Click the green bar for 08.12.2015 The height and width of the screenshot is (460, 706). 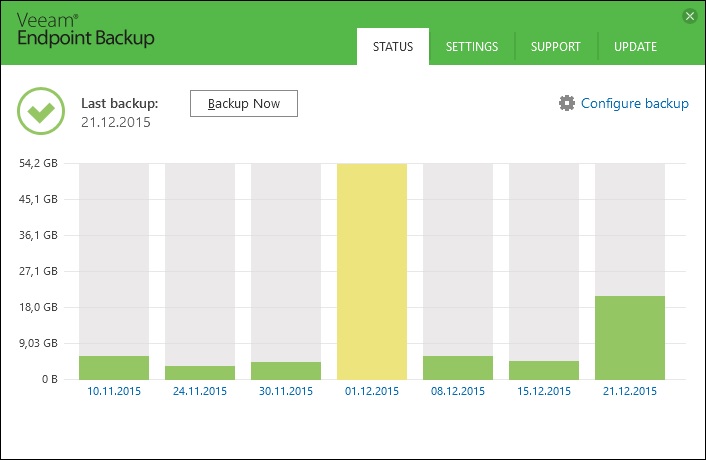click(458, 368)
